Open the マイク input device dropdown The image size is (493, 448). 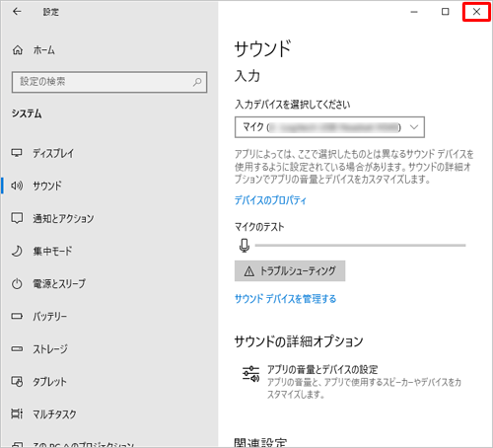tap(329, 127)
